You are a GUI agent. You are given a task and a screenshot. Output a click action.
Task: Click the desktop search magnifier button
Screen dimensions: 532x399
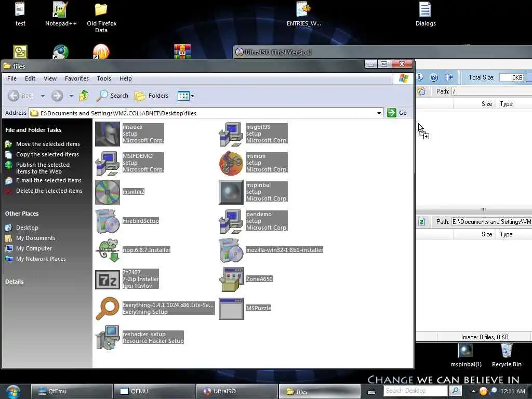click(456, 391)
